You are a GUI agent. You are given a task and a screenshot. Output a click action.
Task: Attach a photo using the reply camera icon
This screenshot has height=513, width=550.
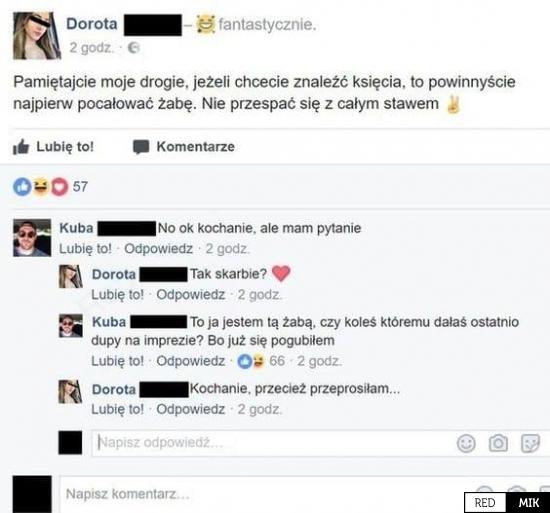pyautogui.click(x=498, y=443)
